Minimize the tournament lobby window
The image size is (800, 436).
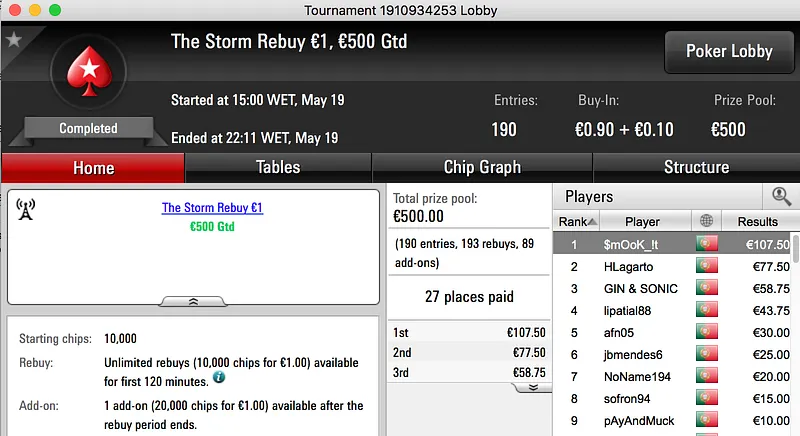coord(33,10)
